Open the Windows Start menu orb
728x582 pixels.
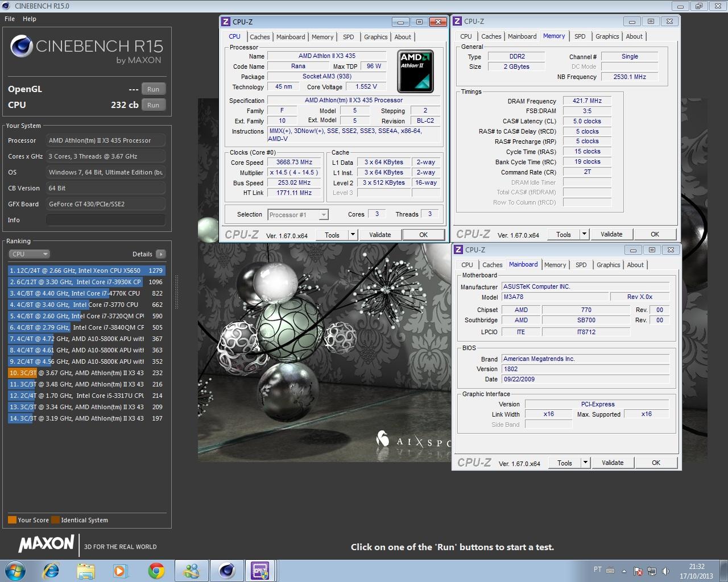click(x=15, y=571)
